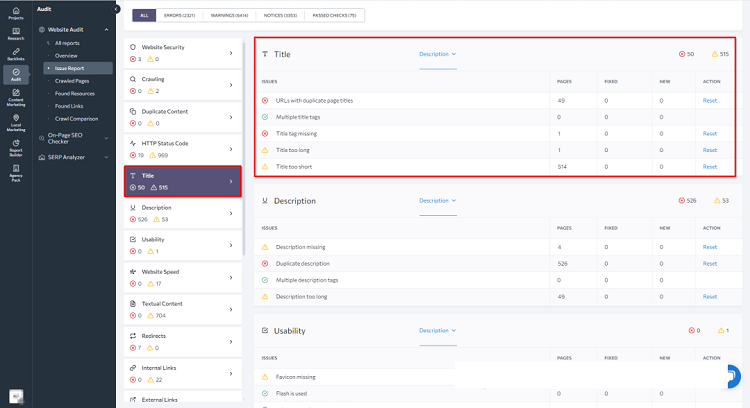
Task: Reset Title too long issue
Action: pos(710,150)
